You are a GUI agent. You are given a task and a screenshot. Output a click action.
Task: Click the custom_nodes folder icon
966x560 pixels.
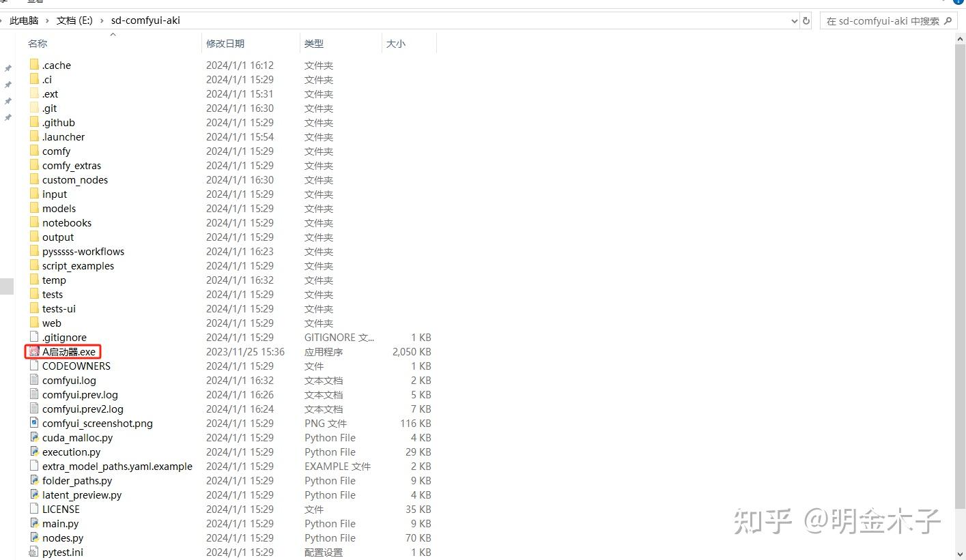tap(34, 179)
